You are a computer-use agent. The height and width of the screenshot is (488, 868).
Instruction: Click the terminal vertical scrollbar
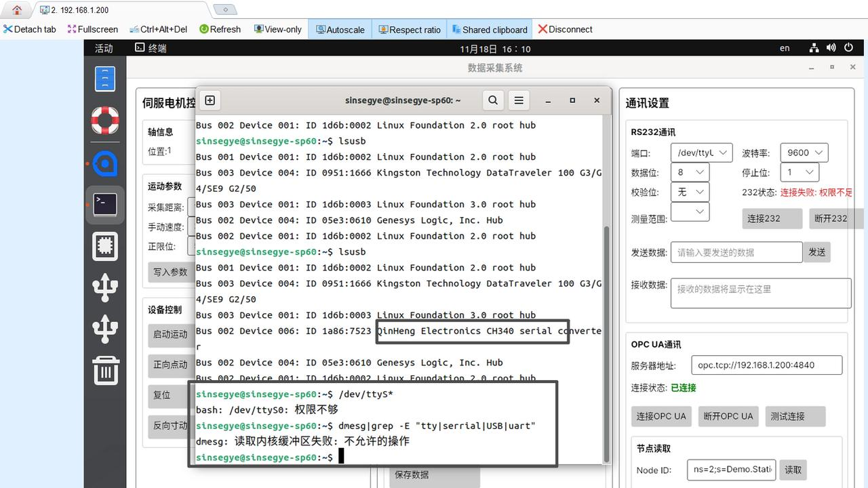(606, 343)
